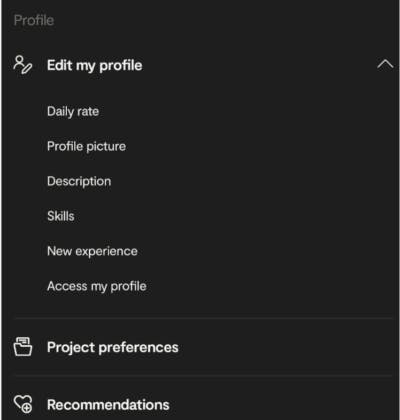
Task: Open the Daily rate setting
Action: 73,111
